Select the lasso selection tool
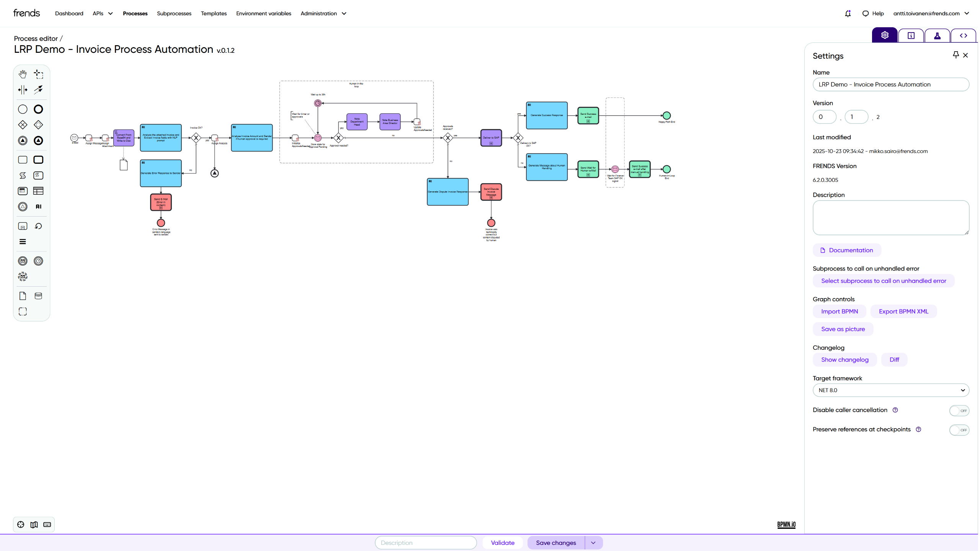The height and width of the screenshot is (551, 980). pos(38,74)
